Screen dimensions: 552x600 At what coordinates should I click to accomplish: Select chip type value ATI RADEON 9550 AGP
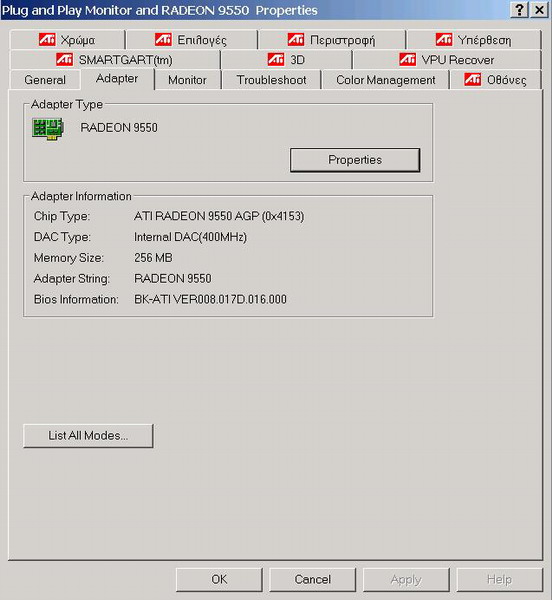click(219, 216)
